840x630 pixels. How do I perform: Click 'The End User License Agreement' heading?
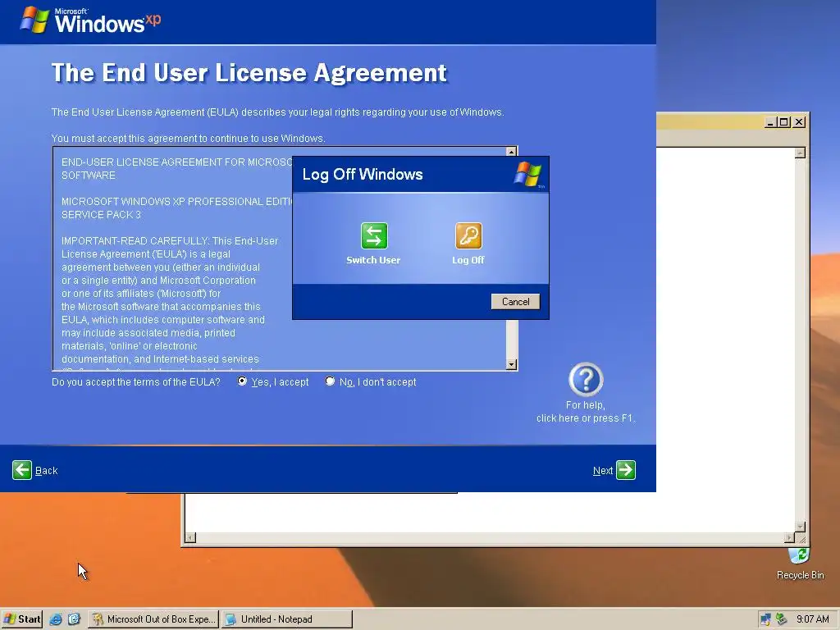pyautogui.click(x=249, y=73)
